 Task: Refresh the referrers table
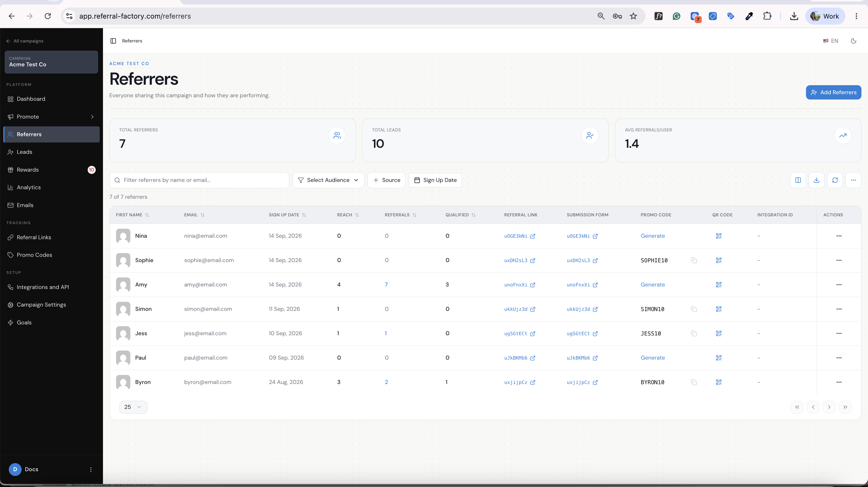coord(835,180)
